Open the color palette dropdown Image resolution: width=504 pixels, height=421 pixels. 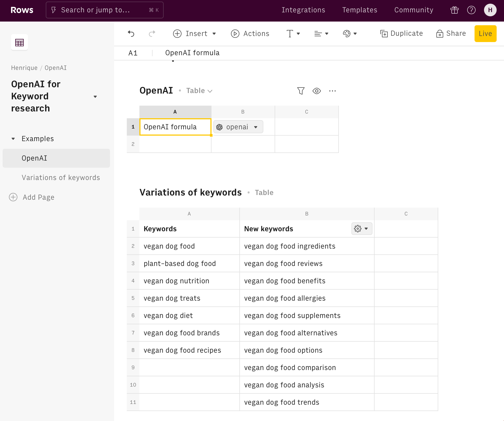pyautogui.click(x=350, y=34)
